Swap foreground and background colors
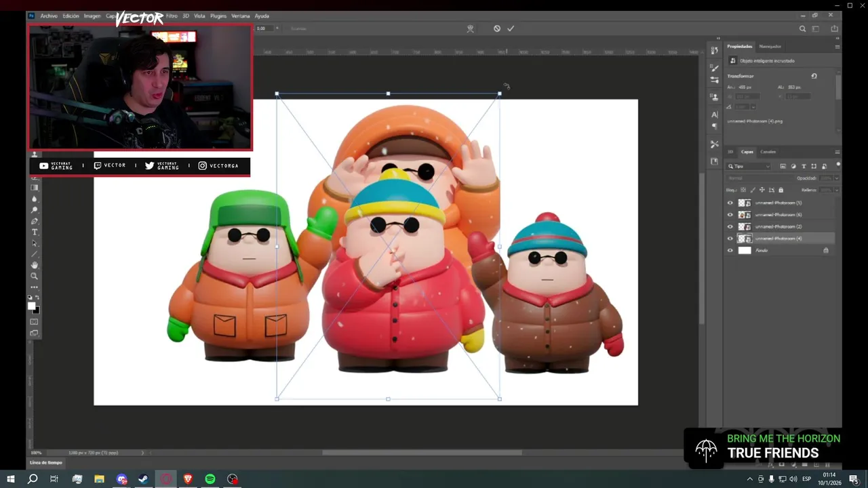868x488 pixels. pos(37,298)
